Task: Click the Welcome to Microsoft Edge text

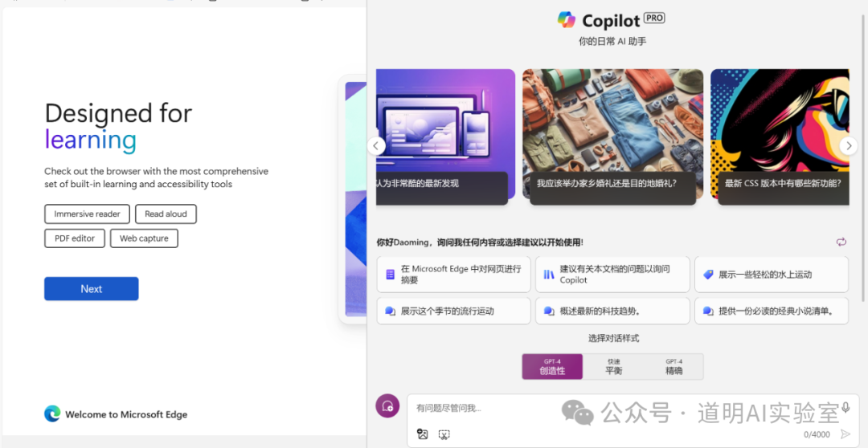Action: tap(126, 414)
